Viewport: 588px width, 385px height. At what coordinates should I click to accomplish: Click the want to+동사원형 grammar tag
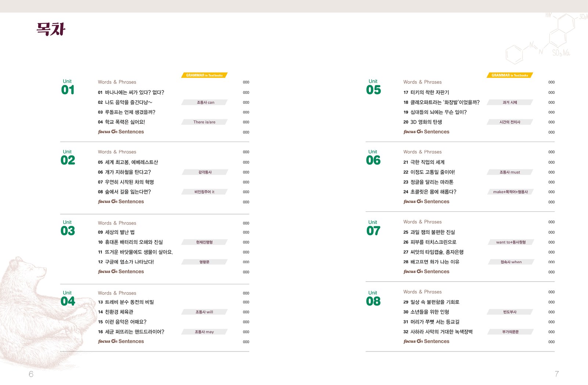(x=510, y=242)
